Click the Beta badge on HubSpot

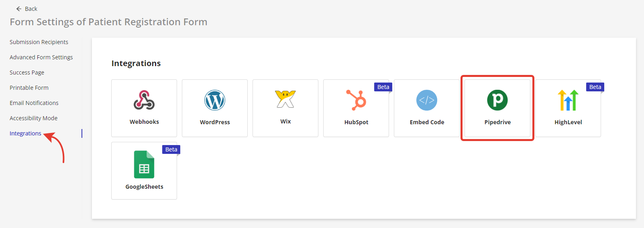pos(383,87)
